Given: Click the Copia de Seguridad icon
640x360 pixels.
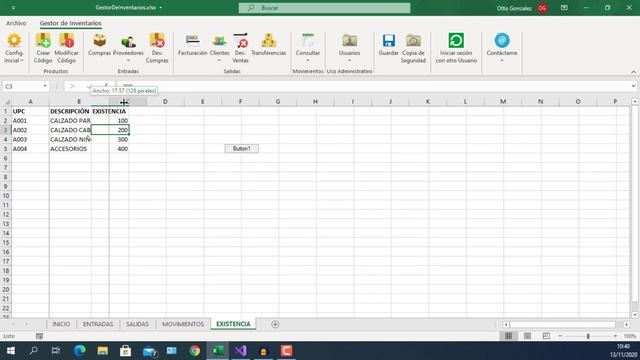Looking at the screenshot, I should coord(413,40).
